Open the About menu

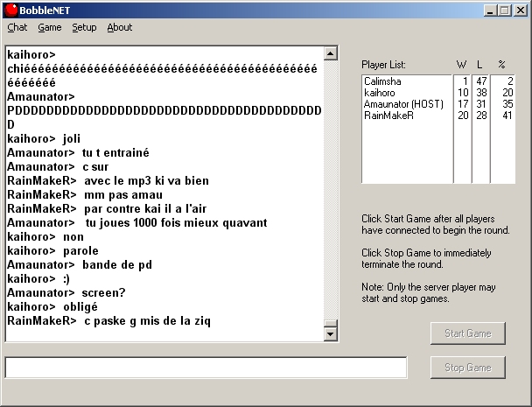pyautogui.click(x=119, y=27)
